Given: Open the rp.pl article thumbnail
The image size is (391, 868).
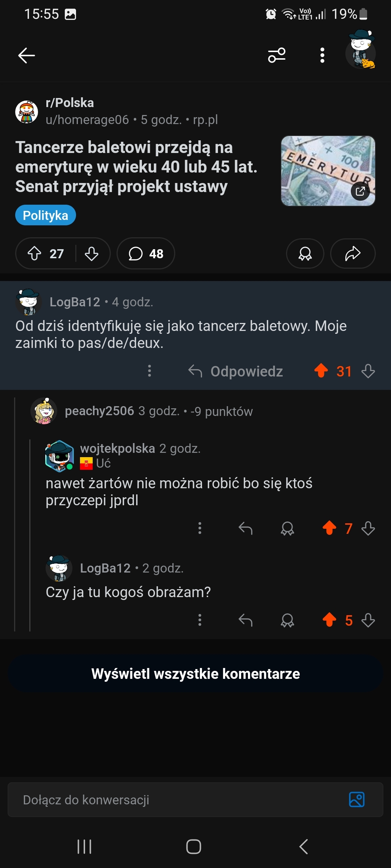Looking at the screenshot, I should point(328,171).
